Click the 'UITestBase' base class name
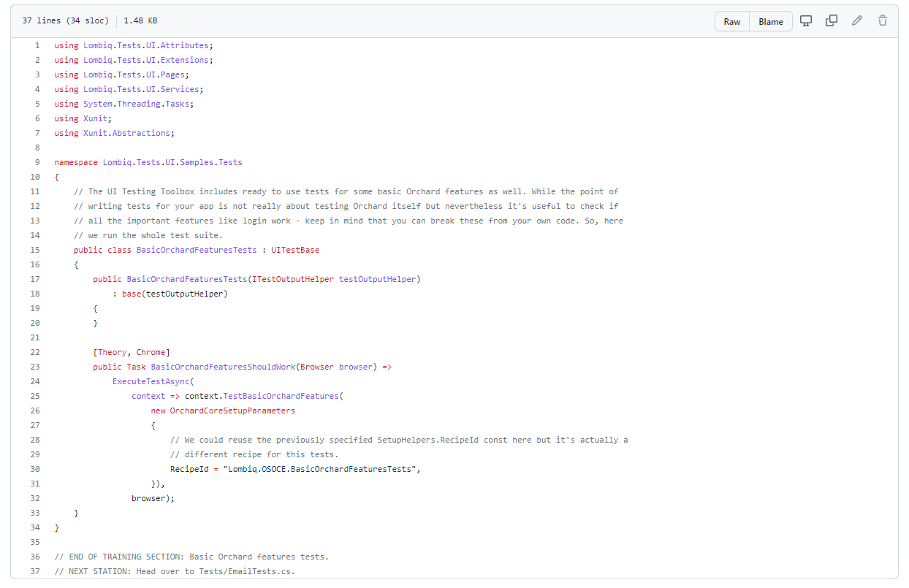This screenshot has height=588, width=909. point(295,250)
